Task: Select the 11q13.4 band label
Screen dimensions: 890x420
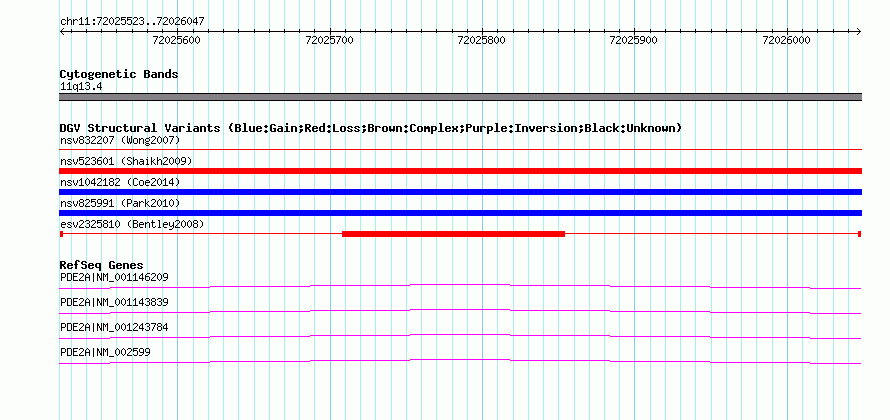Action: tap(81, 87)
